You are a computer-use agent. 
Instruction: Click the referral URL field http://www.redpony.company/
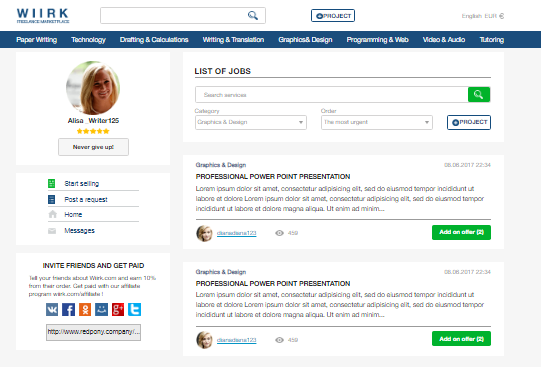tap(94, 332)
